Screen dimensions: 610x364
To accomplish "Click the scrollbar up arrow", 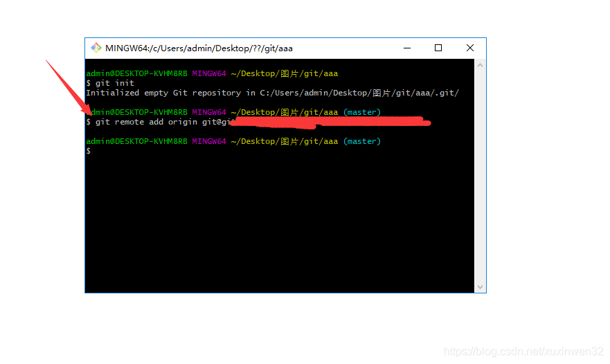I will pos(480,65).
